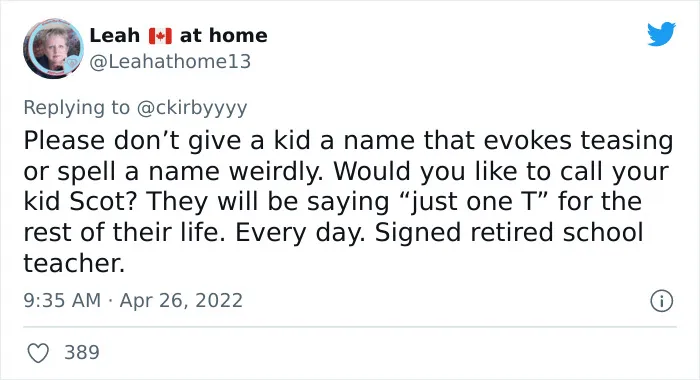The width and height of the screenshot is (700, 380).
Task: Open the display name "Leah"
Action: click(x=115, y=36)
